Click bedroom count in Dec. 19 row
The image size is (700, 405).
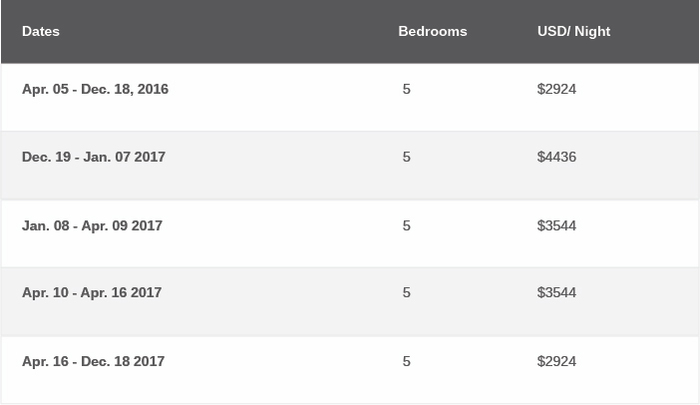406,157
